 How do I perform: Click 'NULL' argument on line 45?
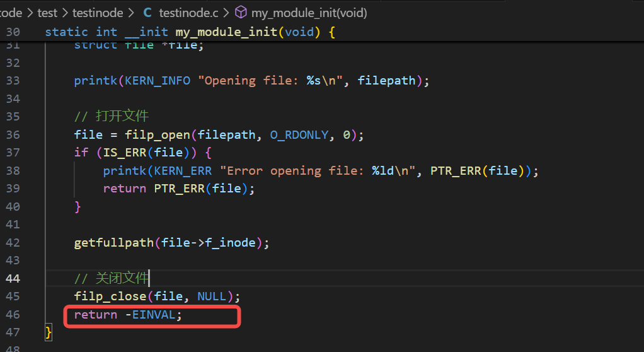tap(212, 296)
